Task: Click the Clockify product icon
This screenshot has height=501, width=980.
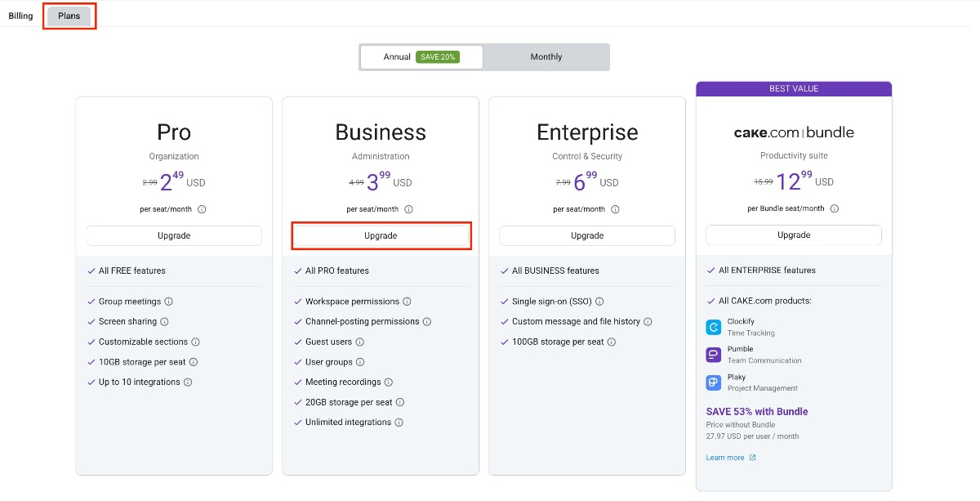Action: coord(714,327)
